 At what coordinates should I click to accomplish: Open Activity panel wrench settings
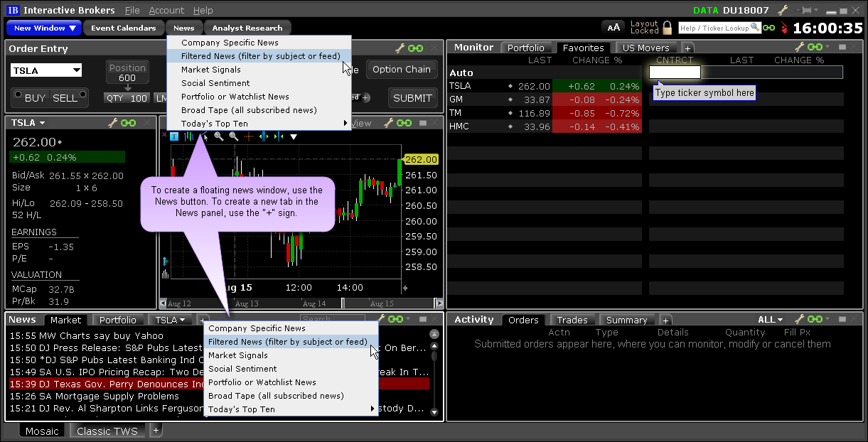[800, 320]
